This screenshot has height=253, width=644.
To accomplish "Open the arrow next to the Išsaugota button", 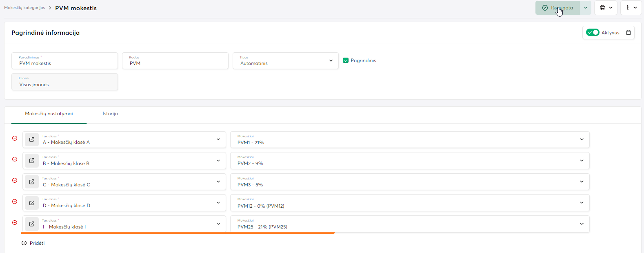I will pos(586,8).
